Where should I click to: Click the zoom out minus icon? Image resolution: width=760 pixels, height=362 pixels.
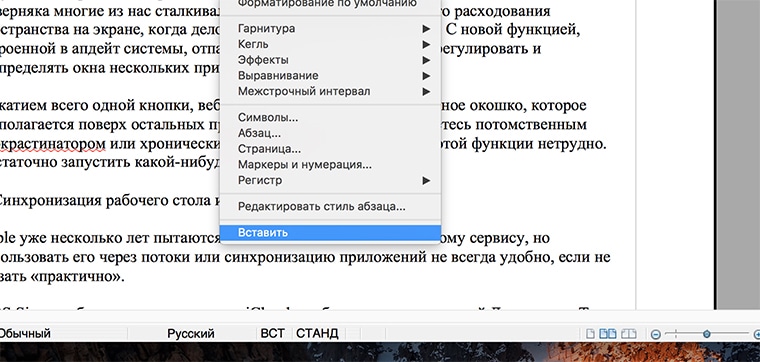[x=656, y=334]
